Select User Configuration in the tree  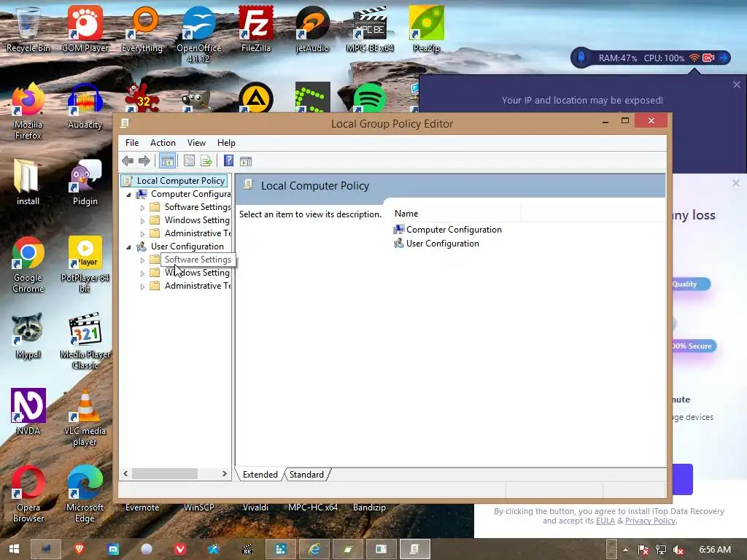point(187,246)
